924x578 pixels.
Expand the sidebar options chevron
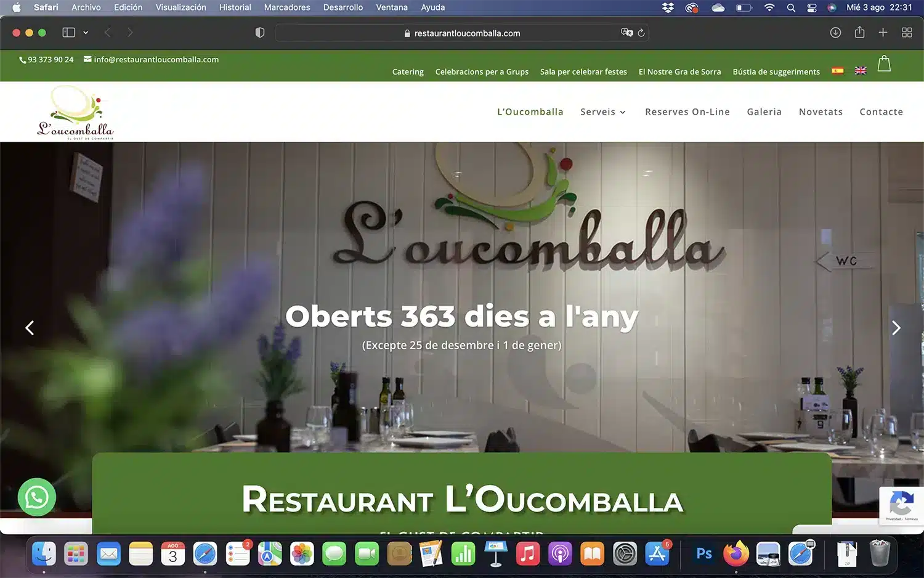(x=86, y=33)
